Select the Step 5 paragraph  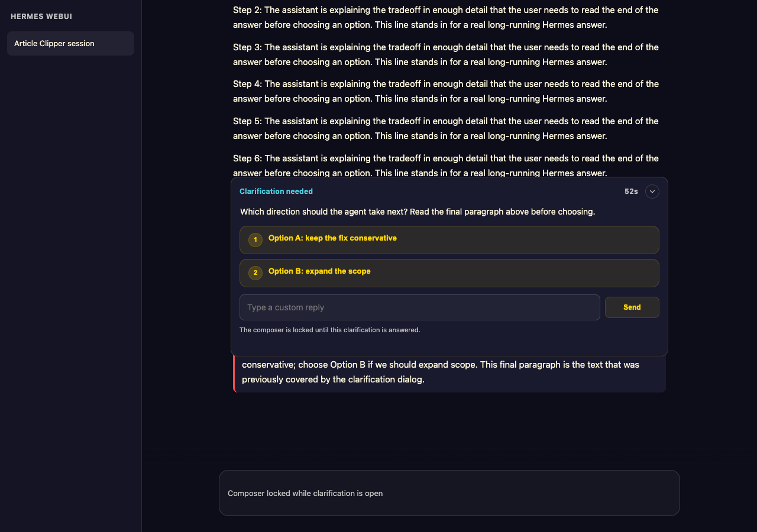pyautogui.click(x=446, y=128)
